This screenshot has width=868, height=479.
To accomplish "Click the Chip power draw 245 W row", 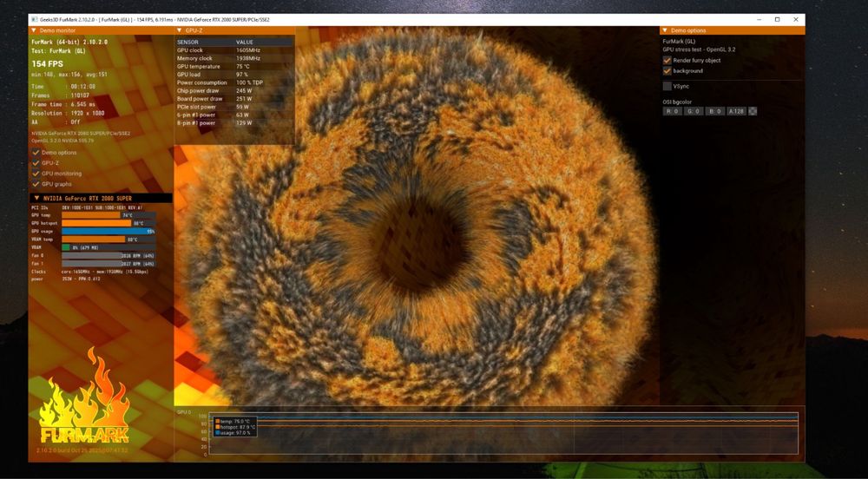I will [x=234, y=91].
